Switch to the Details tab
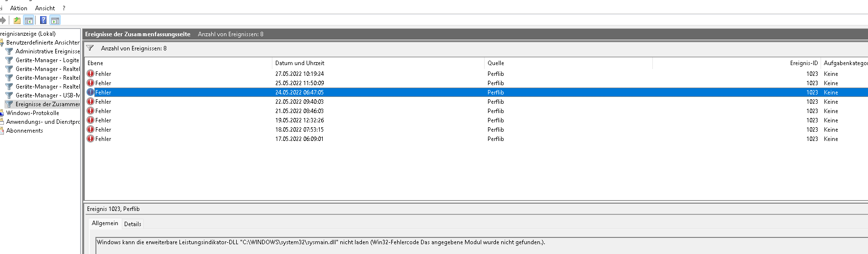 point(133,224)
